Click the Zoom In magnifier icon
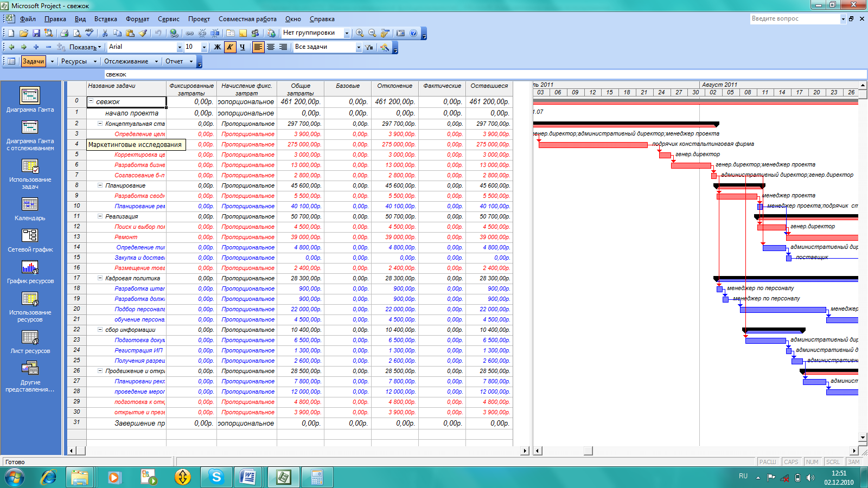868x488 pixels. (x=360, y=33)
